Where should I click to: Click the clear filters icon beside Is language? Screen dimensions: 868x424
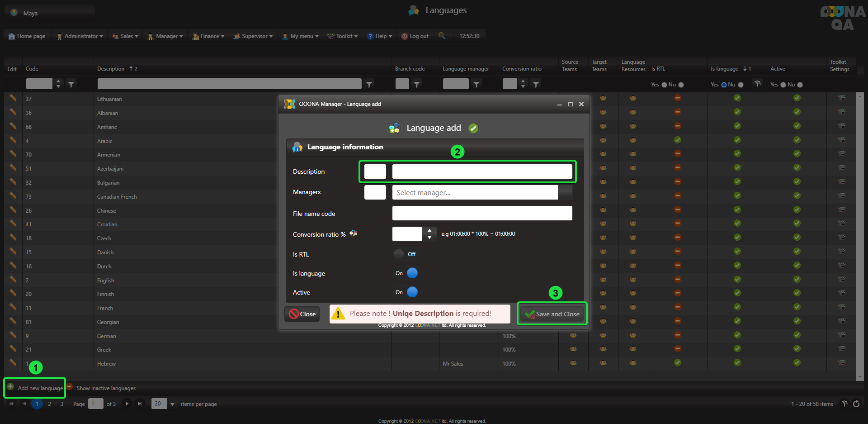coord(758,84)
